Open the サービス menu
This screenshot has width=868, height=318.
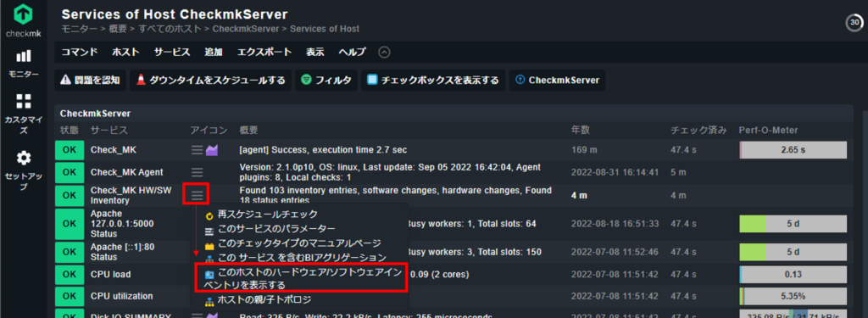[x=172, y=52]
